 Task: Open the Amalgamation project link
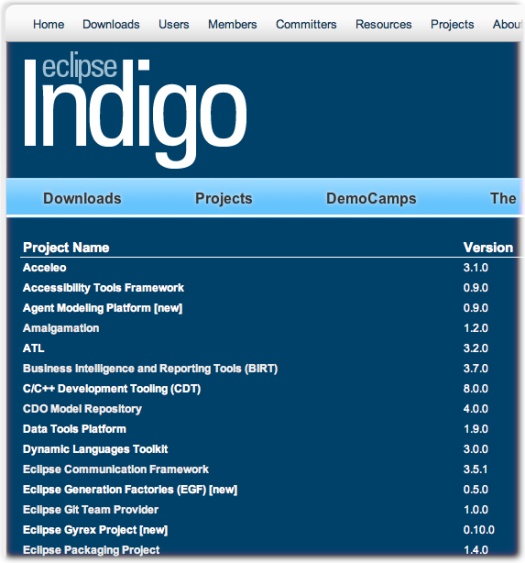point(61,328)
